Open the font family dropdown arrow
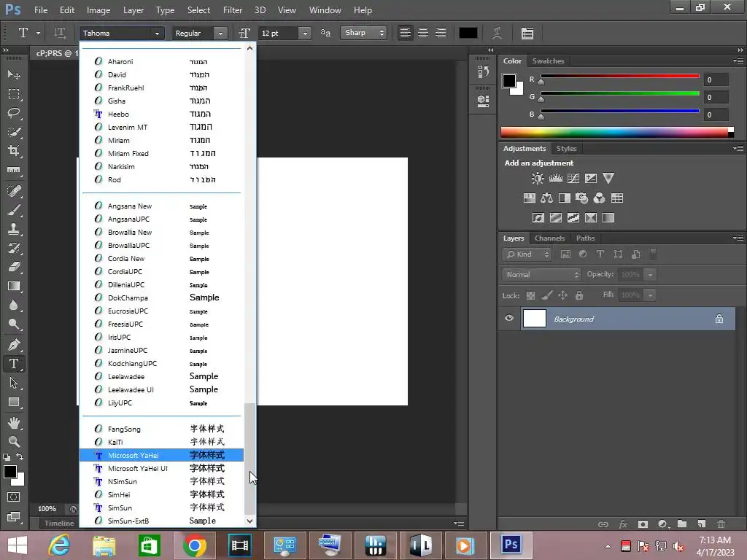Screen dimensions: 747x560 click(157, 34)
